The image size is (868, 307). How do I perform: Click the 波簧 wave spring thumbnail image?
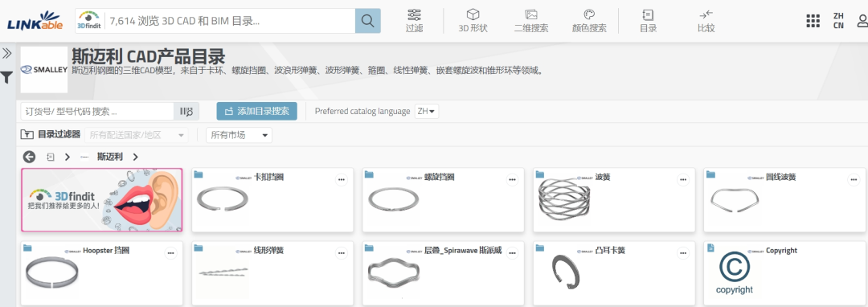pos(565,199)
